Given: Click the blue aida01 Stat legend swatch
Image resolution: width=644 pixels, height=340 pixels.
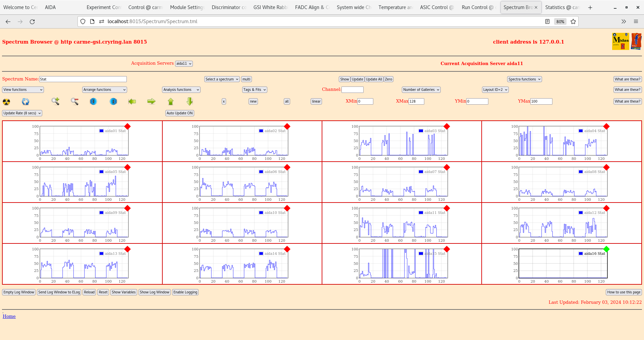Looking at the screenshot, I should coord(101,131).
